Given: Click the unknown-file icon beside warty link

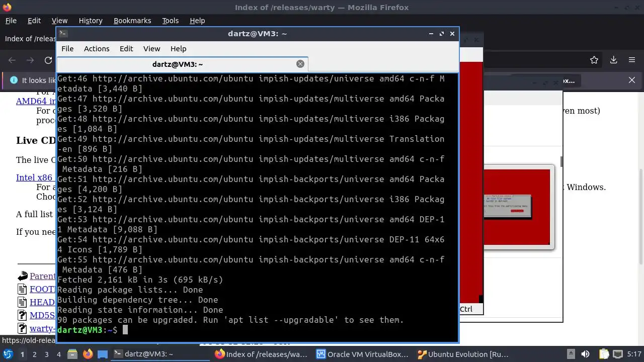Looking at the screenshot, I should click(x=22, y=328).
